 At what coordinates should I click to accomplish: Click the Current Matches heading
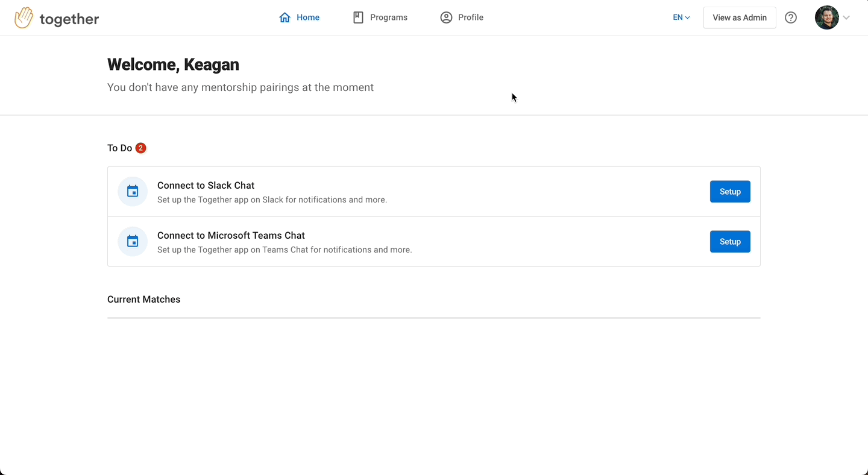click(143, 300)
